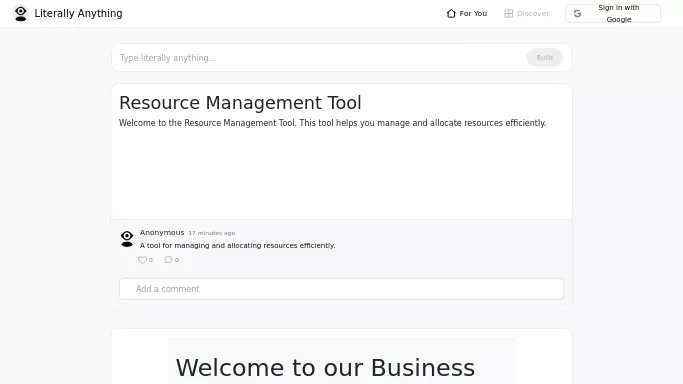Click the Google G logo icon
Viewport: 683px width, 384px height.
[577, 13]
